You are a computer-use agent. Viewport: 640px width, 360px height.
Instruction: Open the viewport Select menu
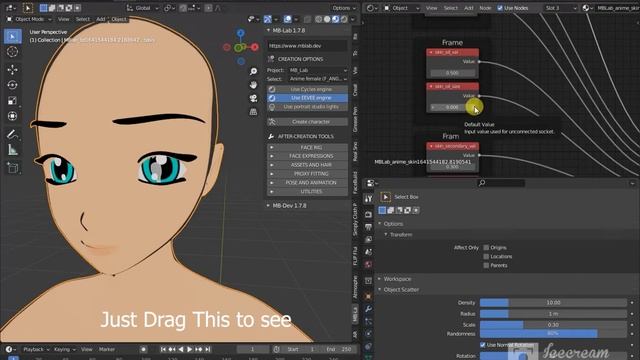click(x=82, y=19)
